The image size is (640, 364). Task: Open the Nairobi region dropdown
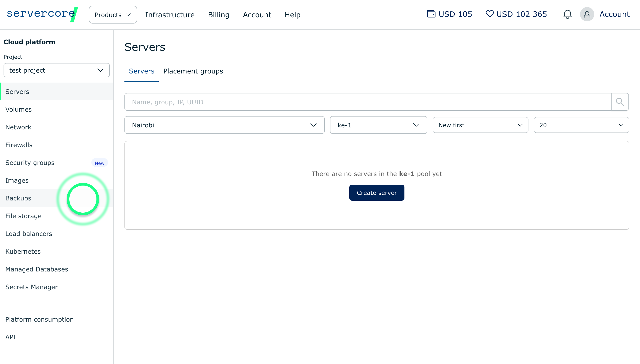click(x=224, y=125)
